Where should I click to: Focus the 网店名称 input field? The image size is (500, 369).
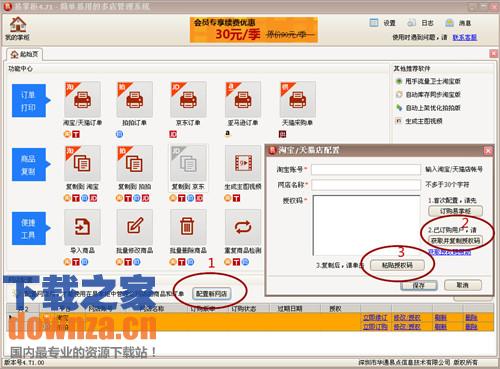point(366,185)
